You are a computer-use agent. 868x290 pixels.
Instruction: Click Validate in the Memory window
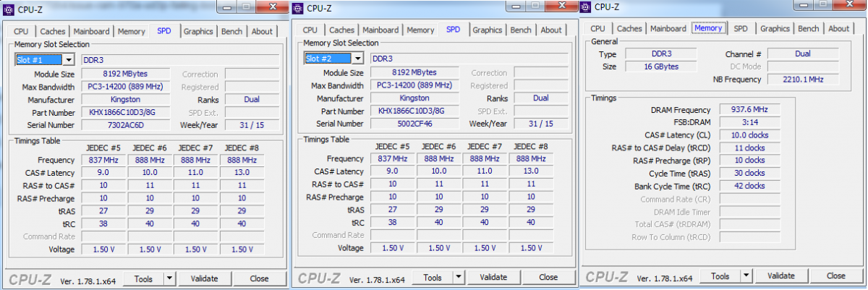pyautogui.click(x=781, y=276)
